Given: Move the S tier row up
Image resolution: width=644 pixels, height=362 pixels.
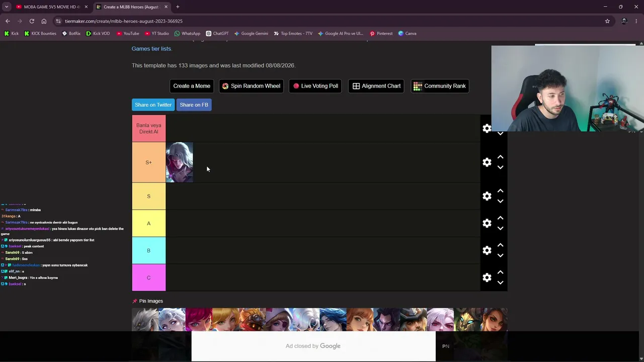Looking at the screenshot, I should point(500,191).
